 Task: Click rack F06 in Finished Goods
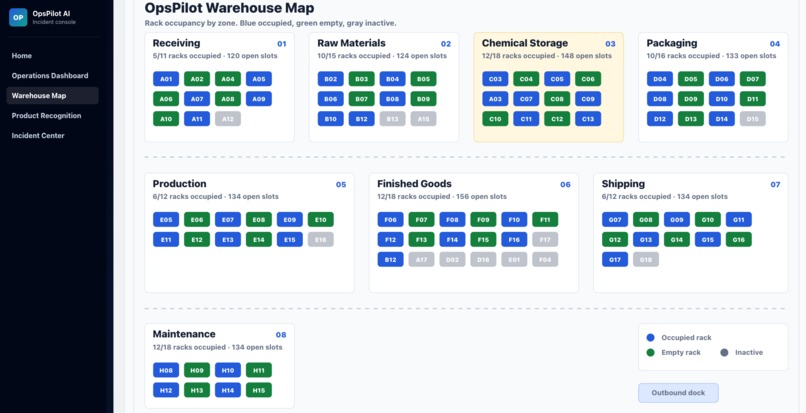[391, 220]
